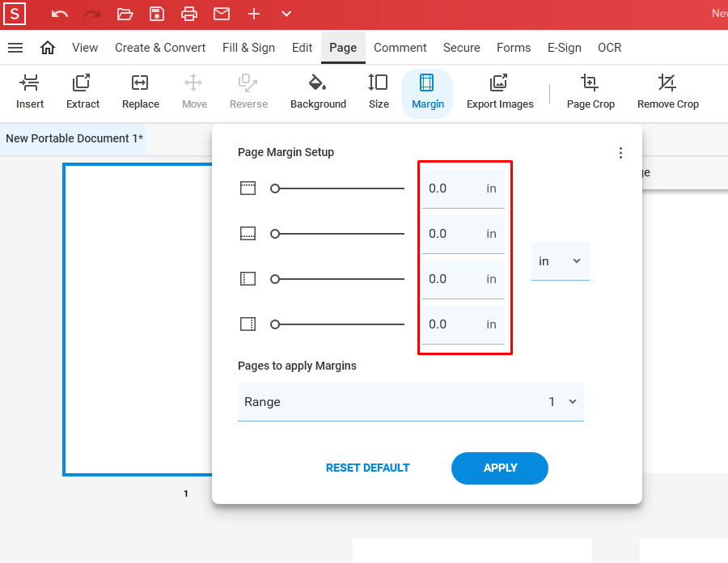Screen dimensions: 728x563
Task: Click the Save icon in title bar
Action: point(157,14)
